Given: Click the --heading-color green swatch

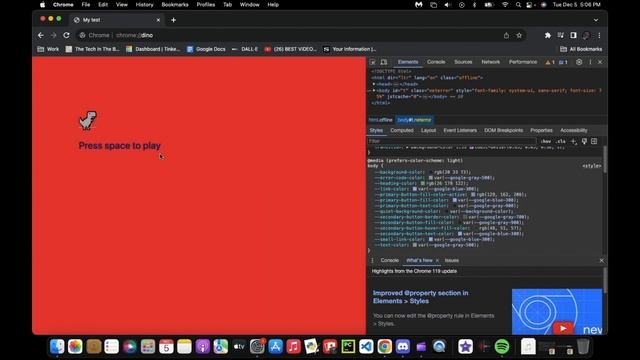Looking at the screenshot, I should 423,183.
